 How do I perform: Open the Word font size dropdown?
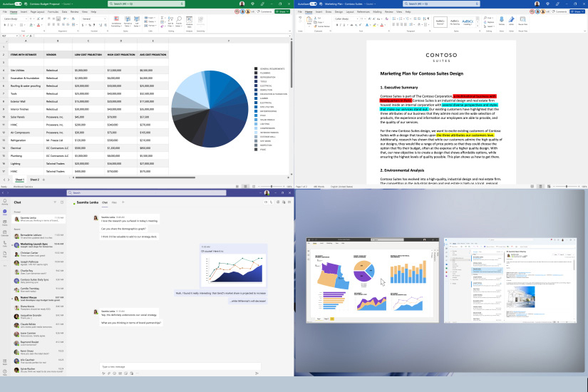(x=366, y=19)
